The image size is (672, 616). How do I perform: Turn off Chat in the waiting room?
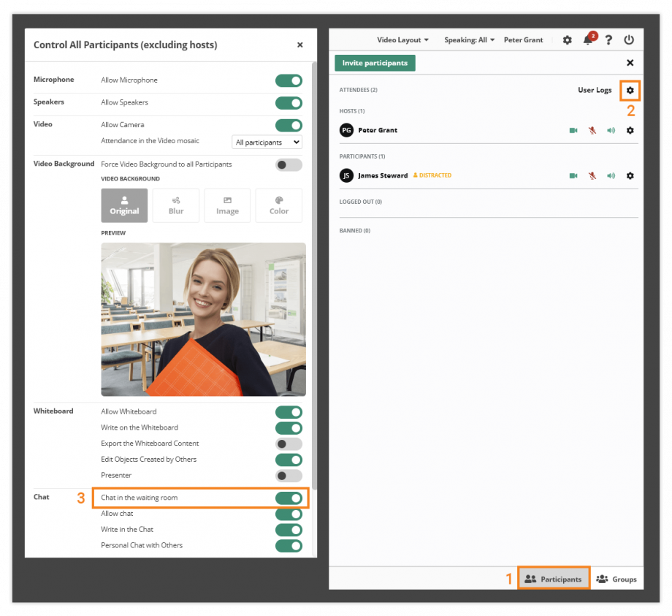[x=288, y=498]
